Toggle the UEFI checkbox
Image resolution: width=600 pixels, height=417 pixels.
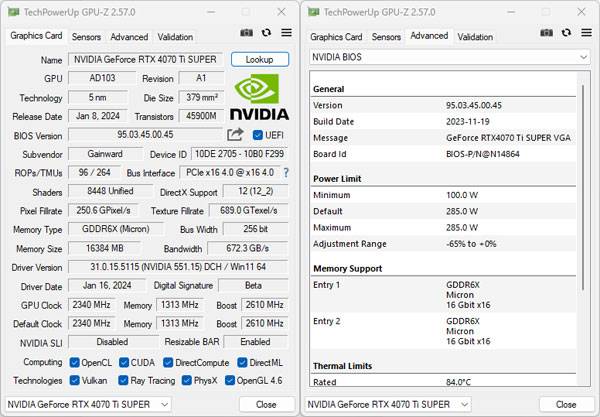(258, 135)
